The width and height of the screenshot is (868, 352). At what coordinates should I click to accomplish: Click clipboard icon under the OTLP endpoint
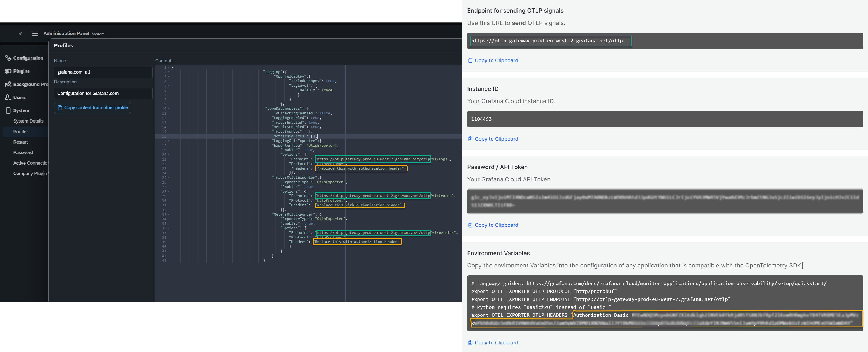tap(470, 60)
